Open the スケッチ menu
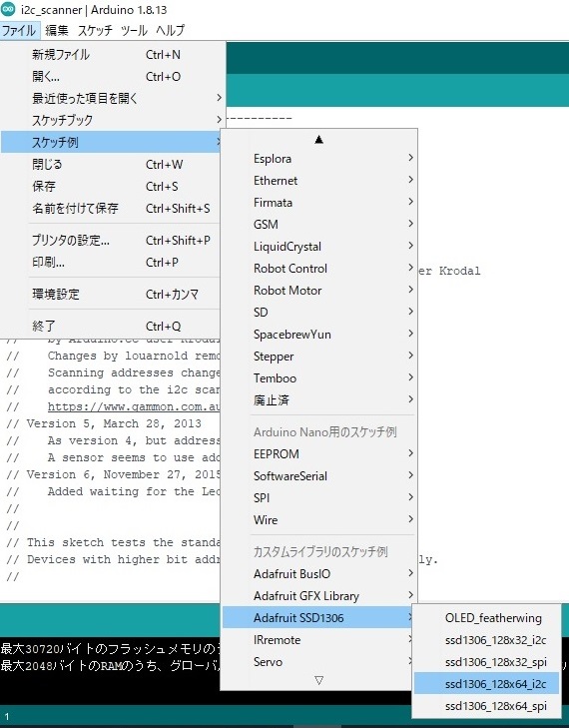 (x=95, y=31)
